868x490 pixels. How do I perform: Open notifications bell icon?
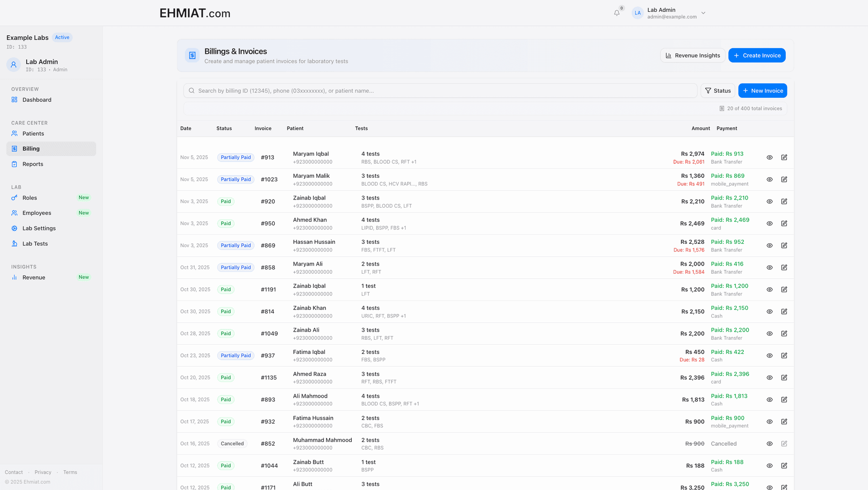[x=617, y=13]
